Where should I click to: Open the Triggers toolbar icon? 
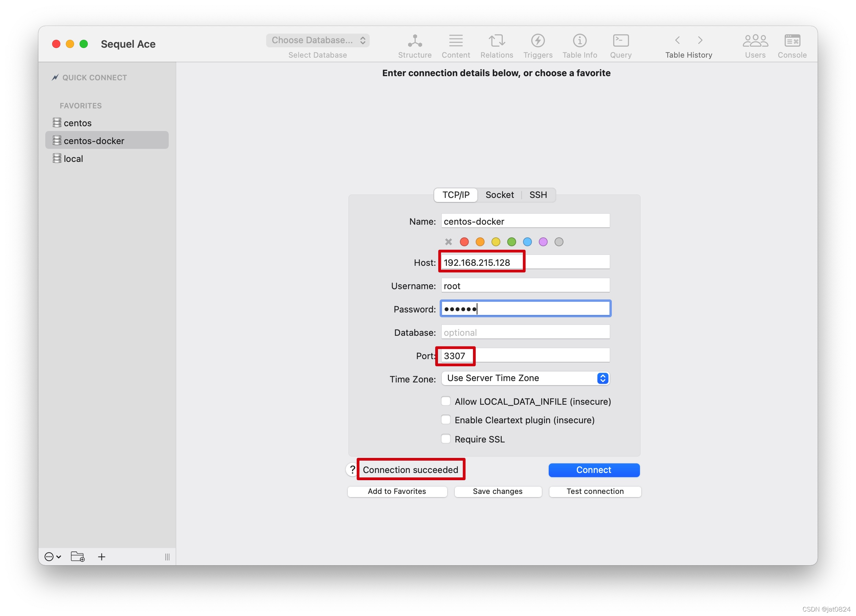537,41
